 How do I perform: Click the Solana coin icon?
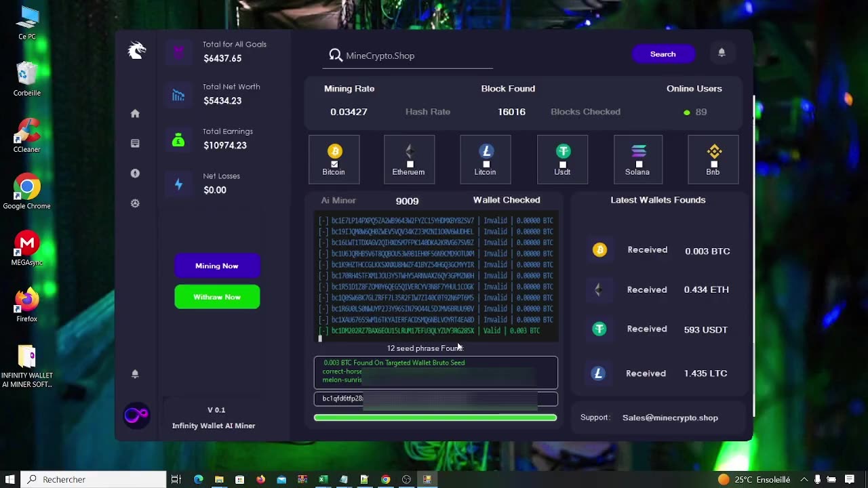639,151
